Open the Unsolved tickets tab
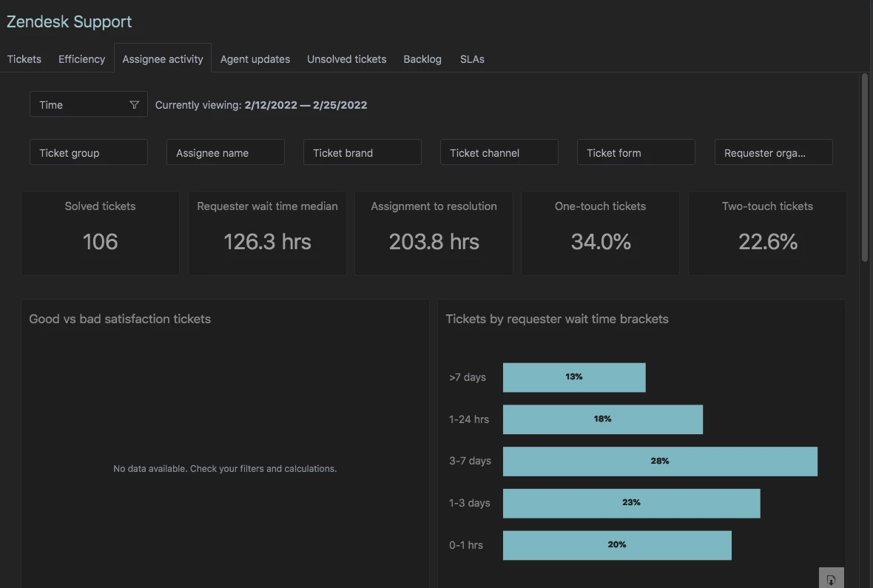 tap(347, 59)
